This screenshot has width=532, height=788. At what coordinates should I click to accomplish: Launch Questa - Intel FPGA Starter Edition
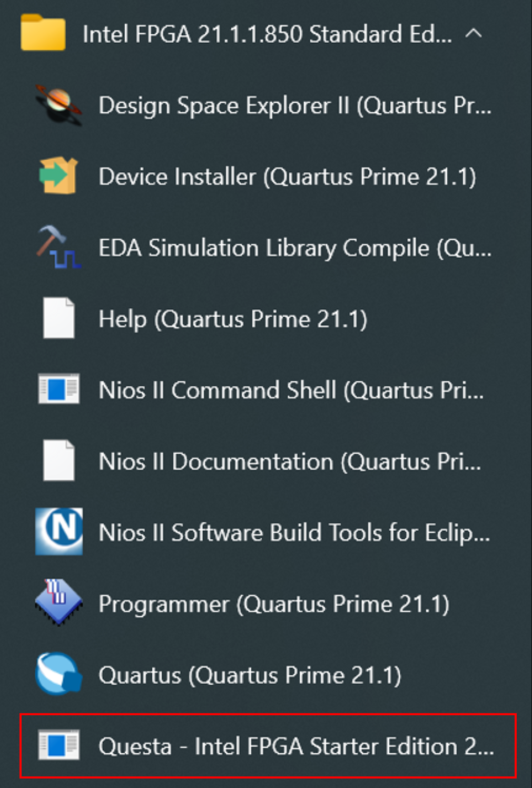pos(296,746)
